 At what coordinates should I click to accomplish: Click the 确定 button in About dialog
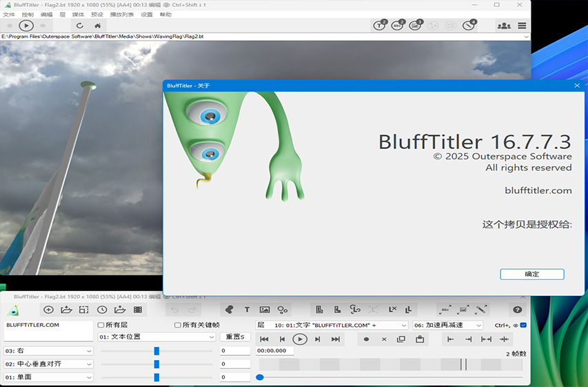(x=531, y=274)
